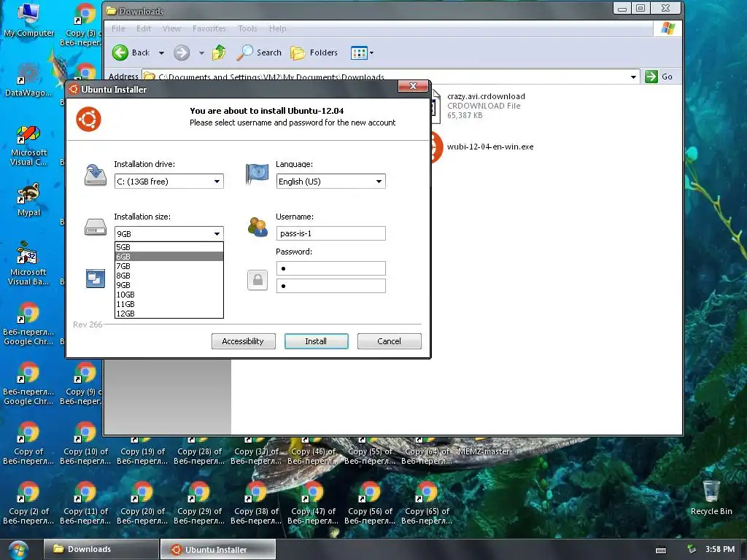
Task: Open the Installation drive dropdown
Action: point(169,182)
